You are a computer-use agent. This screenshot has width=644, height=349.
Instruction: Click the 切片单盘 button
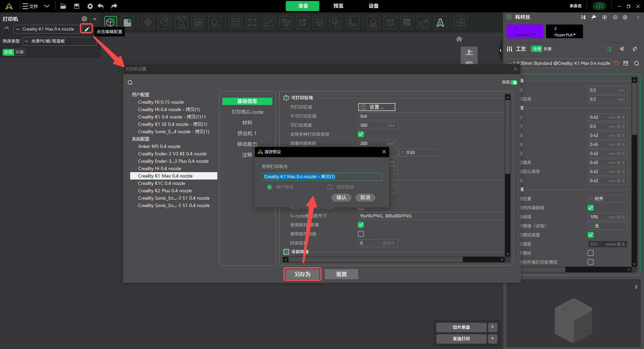(461, 327)
